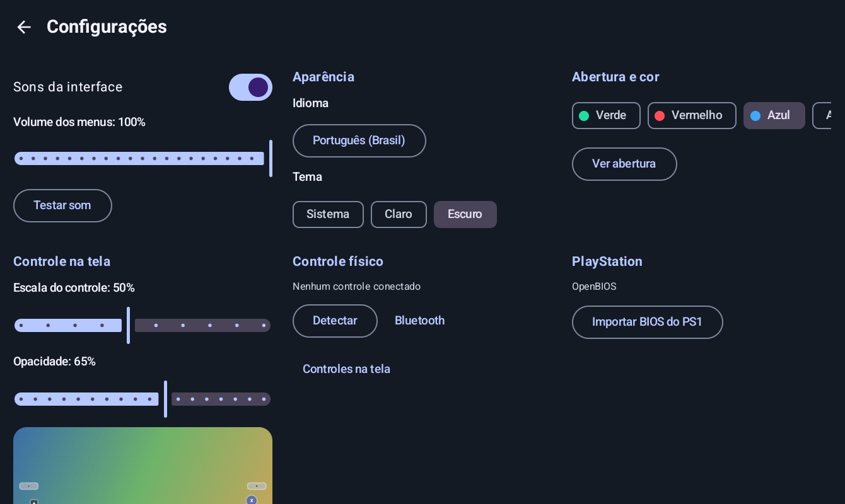
Task: Click the Controle na tela heading
Action: tap(62, 261)
